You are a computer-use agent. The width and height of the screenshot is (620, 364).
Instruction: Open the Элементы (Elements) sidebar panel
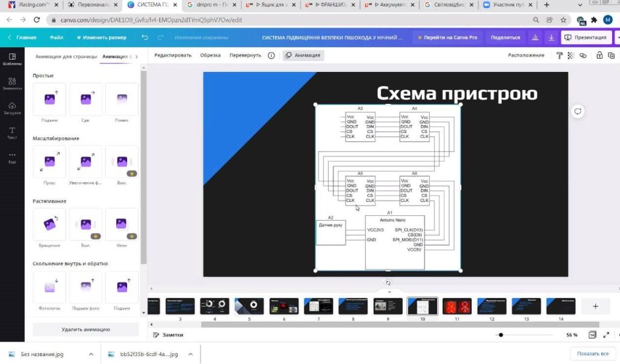[x=12, y=83]
